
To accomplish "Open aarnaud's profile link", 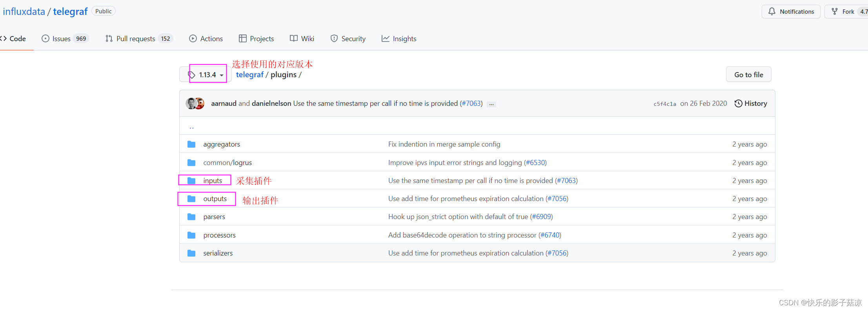I will point(224,103).
